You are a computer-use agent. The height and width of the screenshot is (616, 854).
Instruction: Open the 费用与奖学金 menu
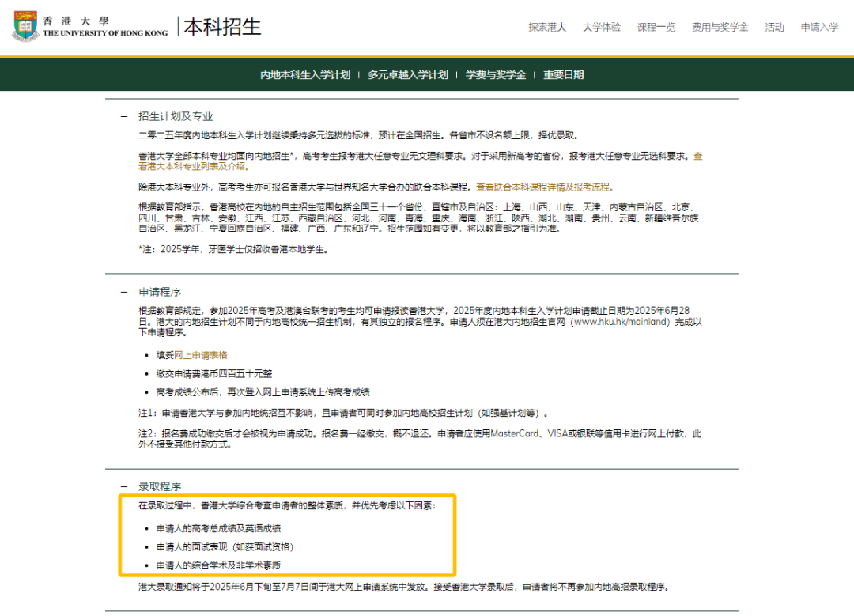720,27
